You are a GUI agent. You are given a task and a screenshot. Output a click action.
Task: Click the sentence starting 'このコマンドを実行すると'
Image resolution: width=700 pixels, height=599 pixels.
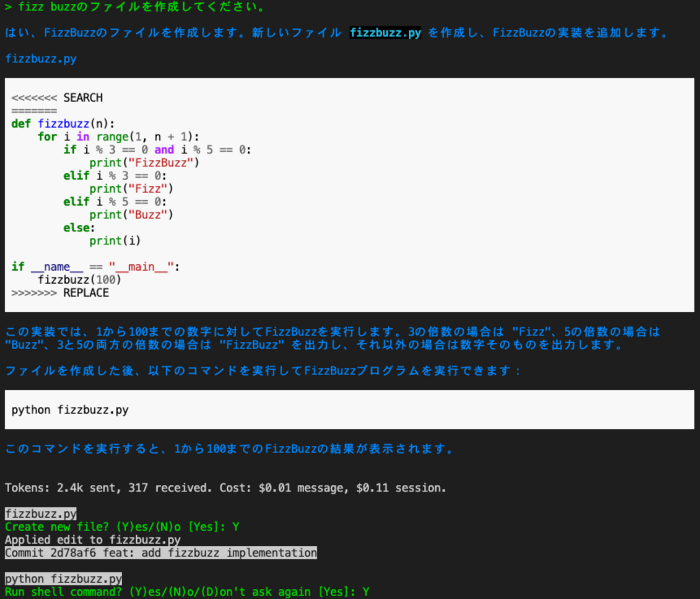[x=230, y=448]
